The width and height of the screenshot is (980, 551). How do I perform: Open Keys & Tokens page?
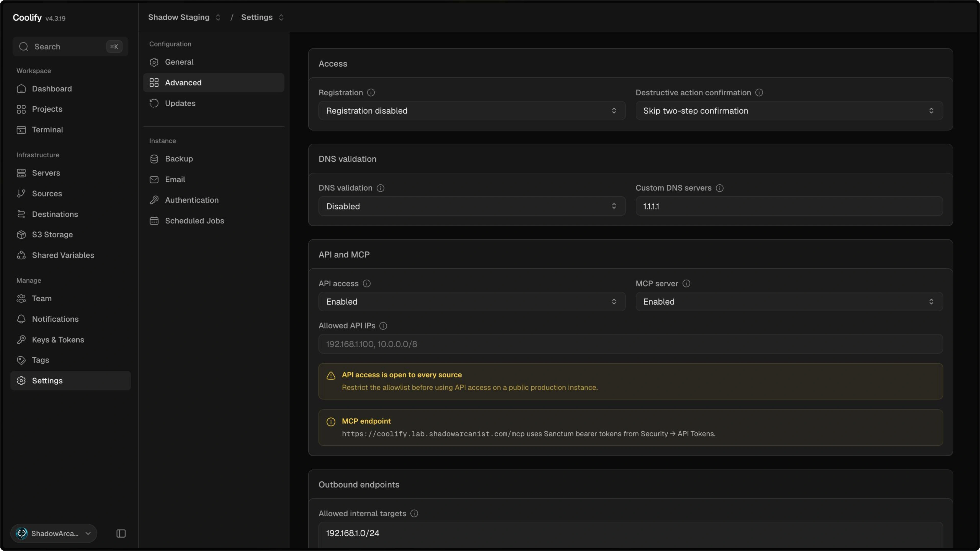tap(70, 340)
